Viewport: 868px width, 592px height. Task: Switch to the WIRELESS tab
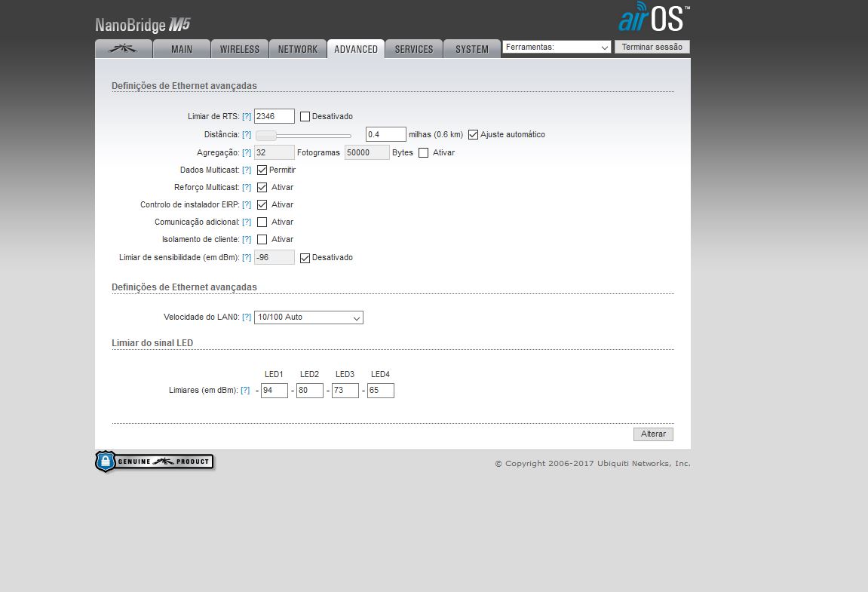click(240, 49)
